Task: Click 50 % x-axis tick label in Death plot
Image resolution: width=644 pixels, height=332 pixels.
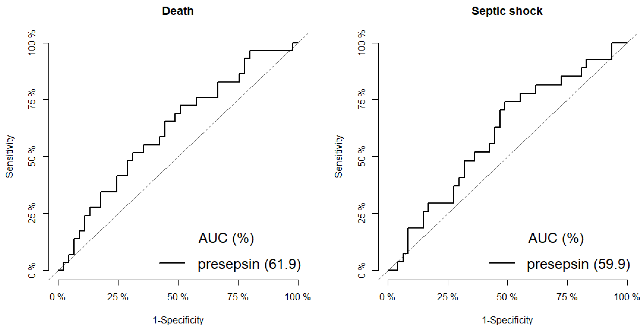Action: tap(178, 297)
